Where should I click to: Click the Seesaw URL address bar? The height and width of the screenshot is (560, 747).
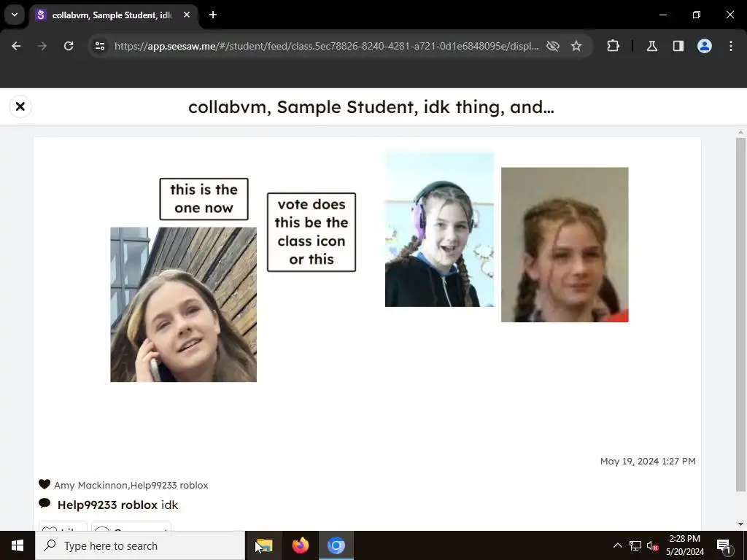(326, 46)
